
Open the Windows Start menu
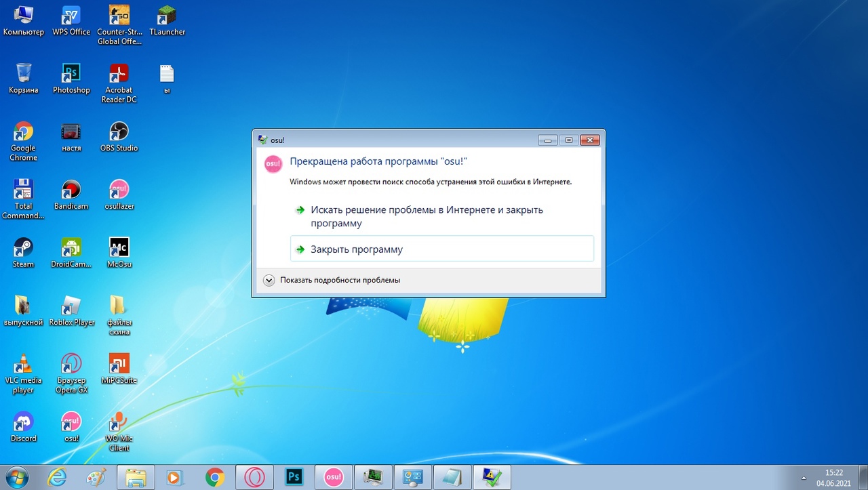16,477
